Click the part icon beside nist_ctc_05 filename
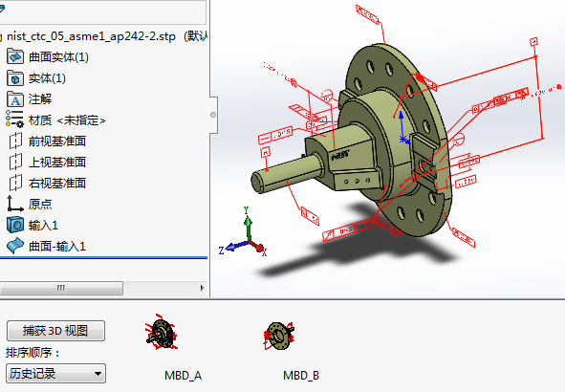The width and height of the screenshot is (565, 392). pyautogui.click(x=1, y=36)
